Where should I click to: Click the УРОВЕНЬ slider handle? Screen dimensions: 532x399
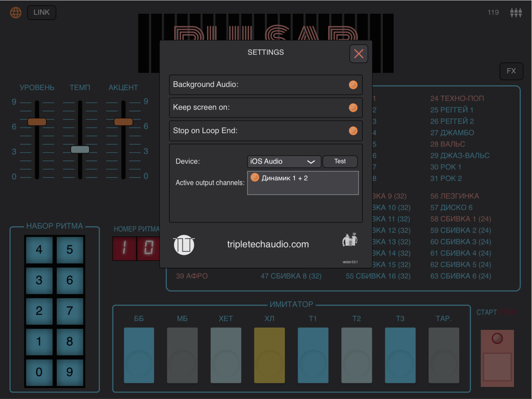37,122
